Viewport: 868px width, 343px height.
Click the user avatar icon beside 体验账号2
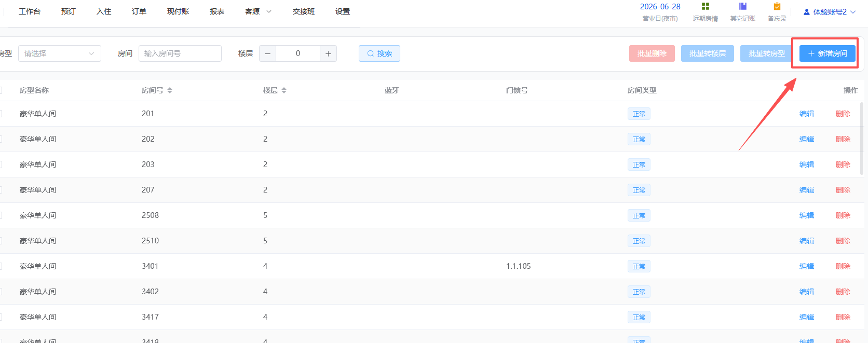tap(807, 12)
